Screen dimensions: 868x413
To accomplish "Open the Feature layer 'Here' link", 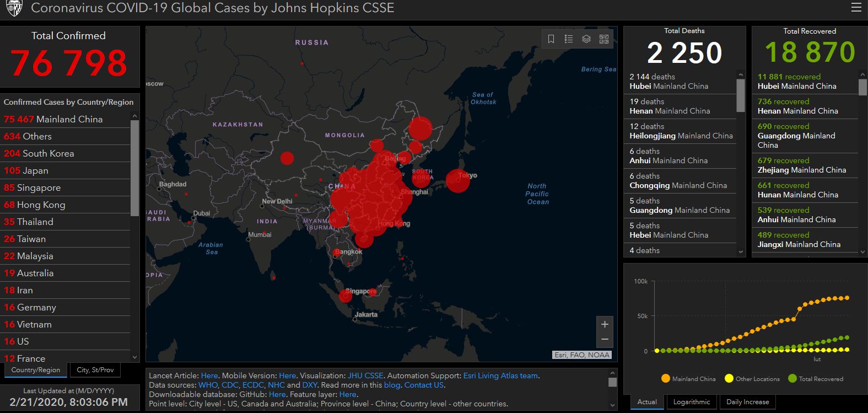I will (348, 394).
